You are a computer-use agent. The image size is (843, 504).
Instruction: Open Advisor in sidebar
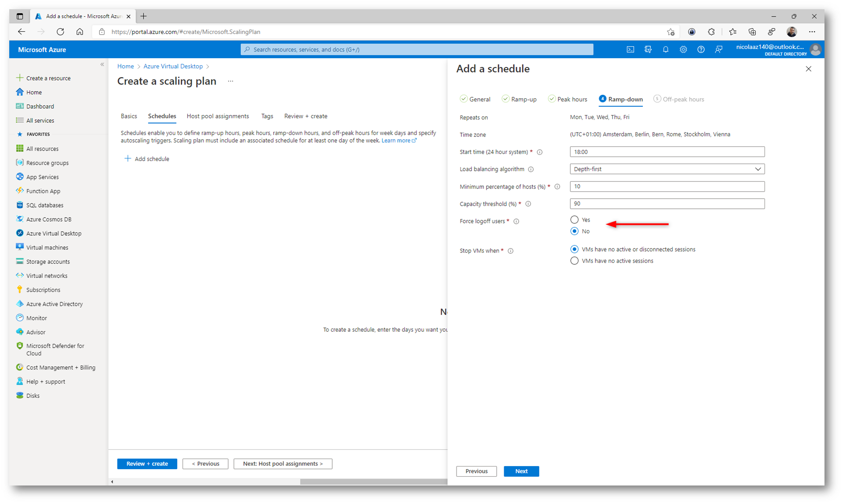tap(36, 332)
